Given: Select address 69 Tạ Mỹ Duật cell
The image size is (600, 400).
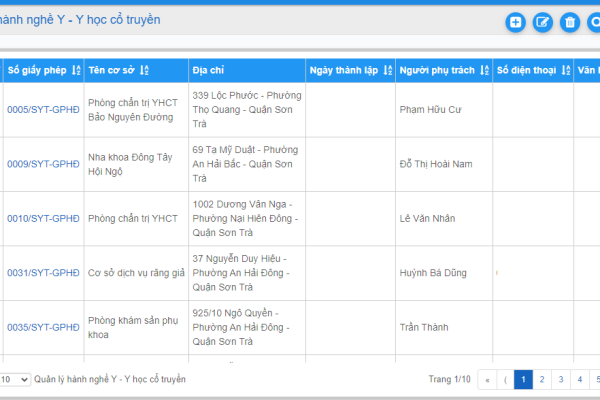Looking at the screenshot, I should [247, 164].
